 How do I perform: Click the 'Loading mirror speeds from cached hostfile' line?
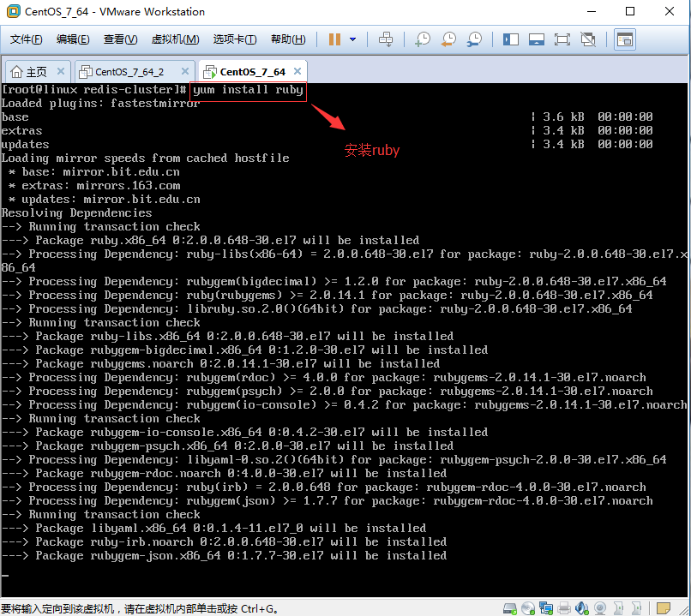pyautogui.click(x=146, y=158)
